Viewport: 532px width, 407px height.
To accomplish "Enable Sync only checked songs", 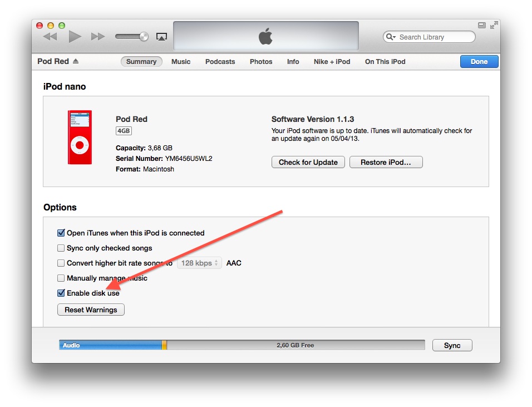I will pos(61,248).
